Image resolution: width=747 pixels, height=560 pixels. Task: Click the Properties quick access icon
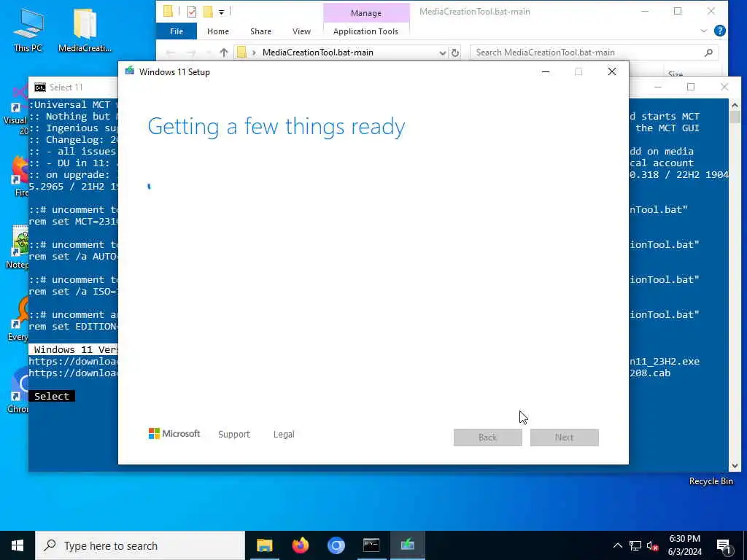[x=192, y=12]
